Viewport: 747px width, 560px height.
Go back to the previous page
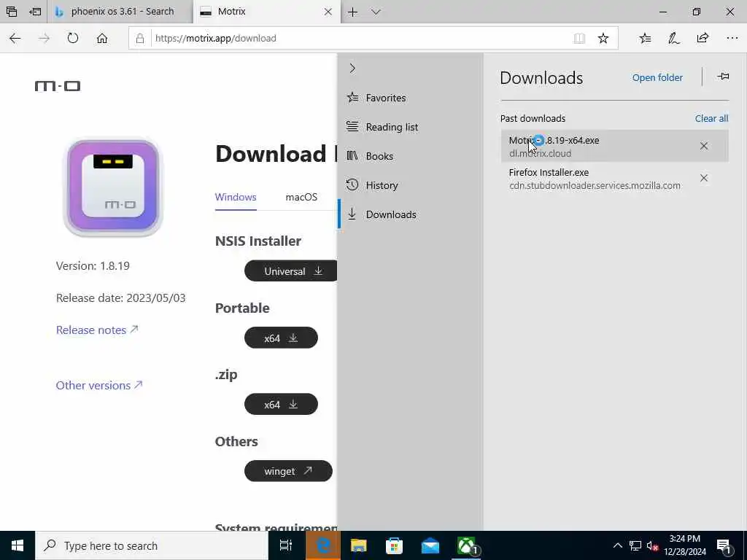pyautogui.click(x=15, y=38)
